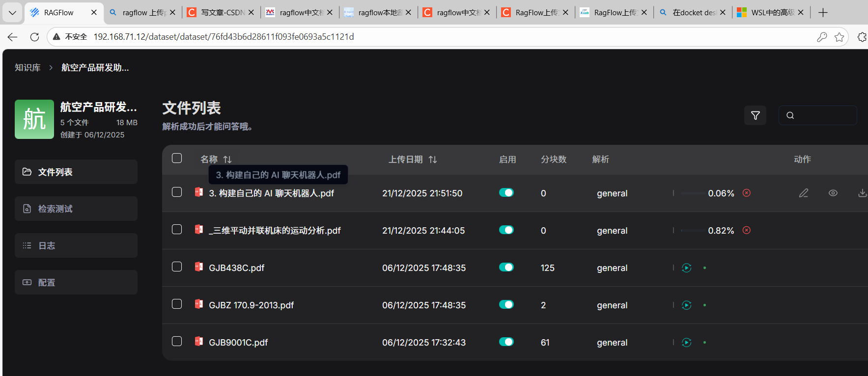Disable the toggle for GJB438C.pdf
Viewport: 868px width, 376px height.
click(506, 267)
